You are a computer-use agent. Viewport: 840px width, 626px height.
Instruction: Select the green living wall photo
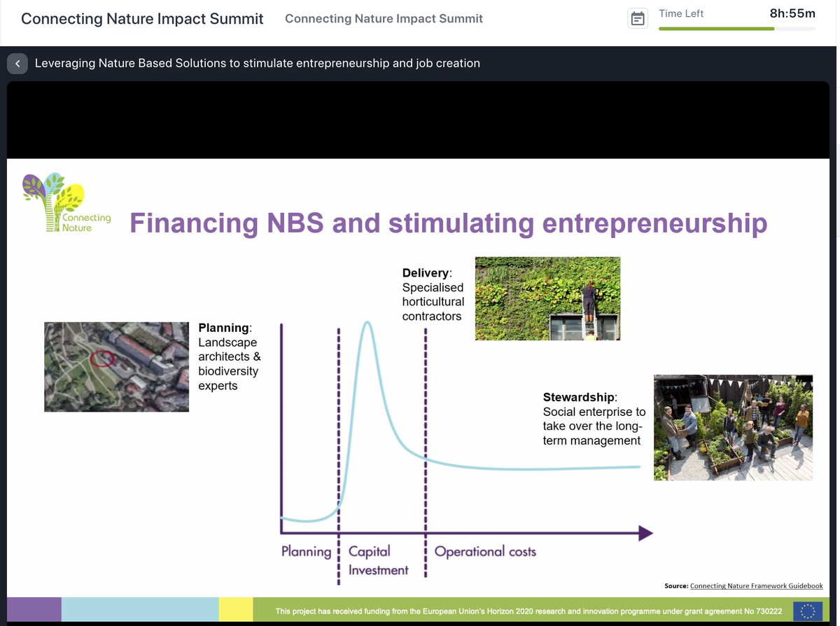tap(547, 298)
